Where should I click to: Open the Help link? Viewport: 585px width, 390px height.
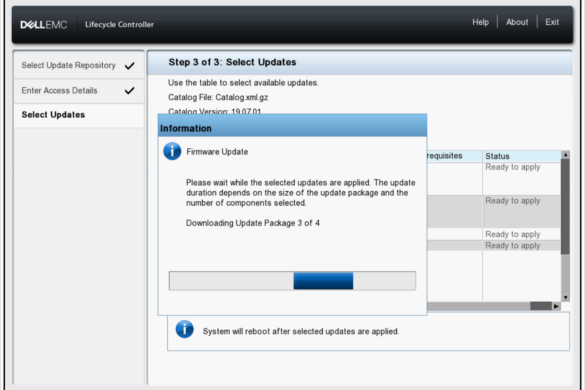(481, 22)
